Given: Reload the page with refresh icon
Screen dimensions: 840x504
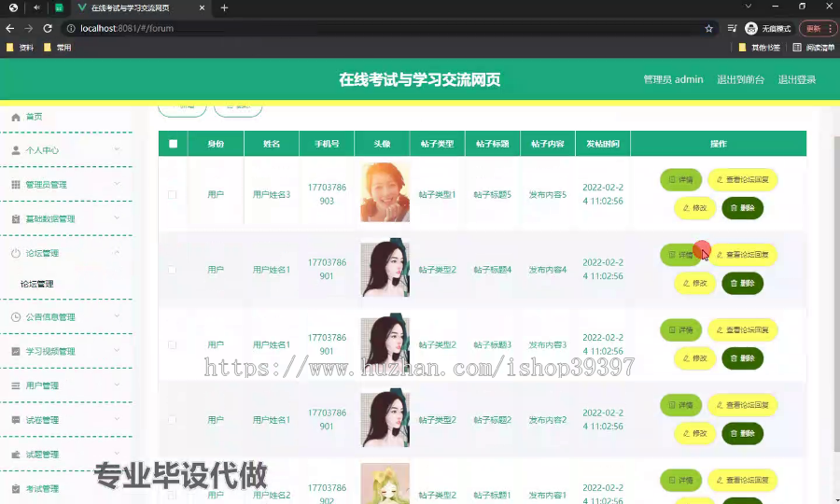Looking at the screenshot, I should pyautogui.click(x=48, y=28).
